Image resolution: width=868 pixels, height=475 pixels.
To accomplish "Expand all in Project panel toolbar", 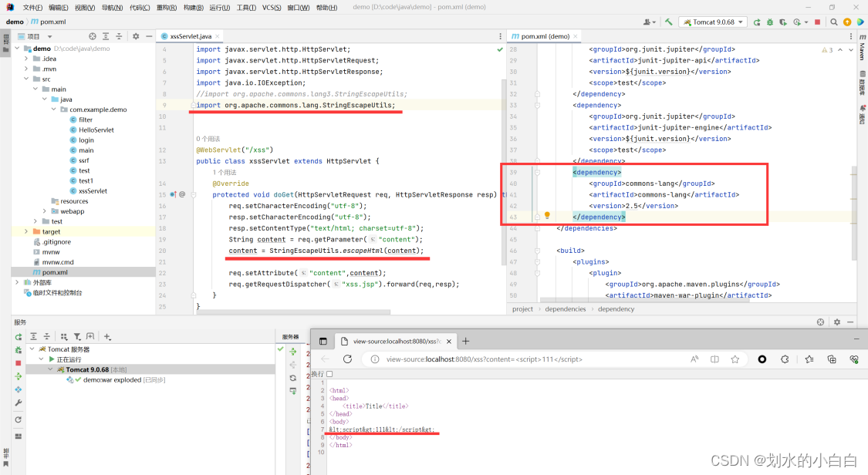I will [x=106, y=36].
